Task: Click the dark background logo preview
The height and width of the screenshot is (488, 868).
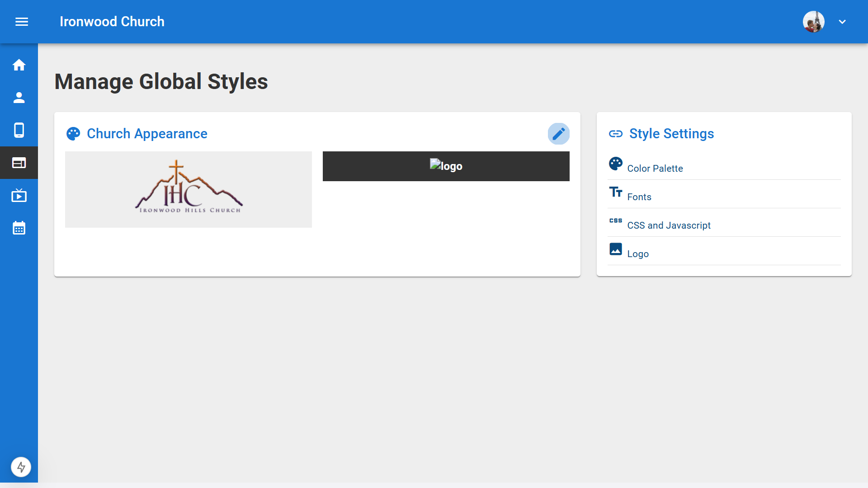Action: pyautogui.click(x=446, y=166)
